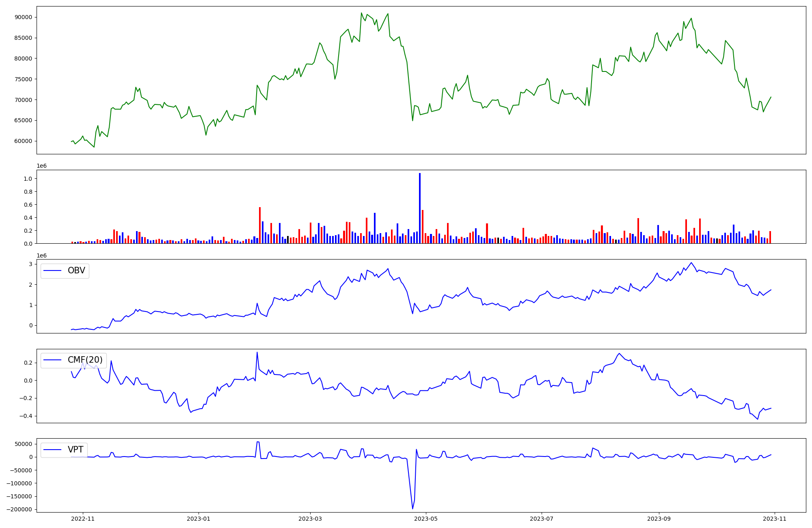Click the tallest red volume bar
Screen dimensions: 812x528
[260, 225]
